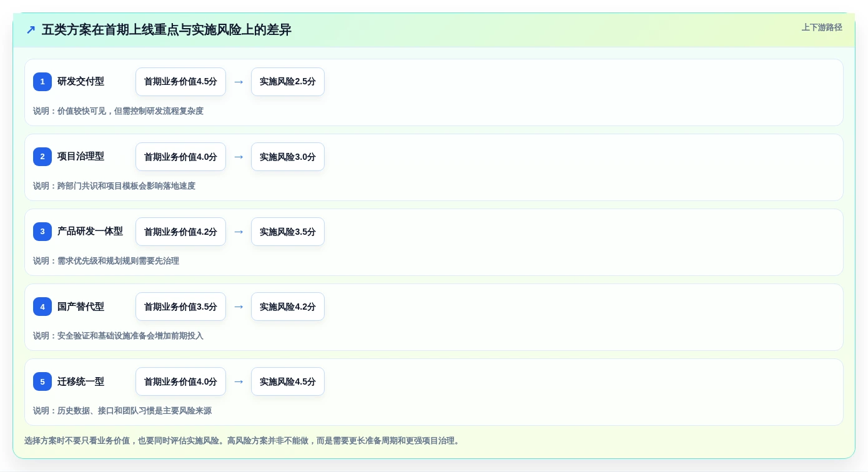Image resolution: width=868 pixels, height=472 pixels.
Task: Click the note 历史数据、接口和团队习惯是主要风险来源
Action: (134, 411)
